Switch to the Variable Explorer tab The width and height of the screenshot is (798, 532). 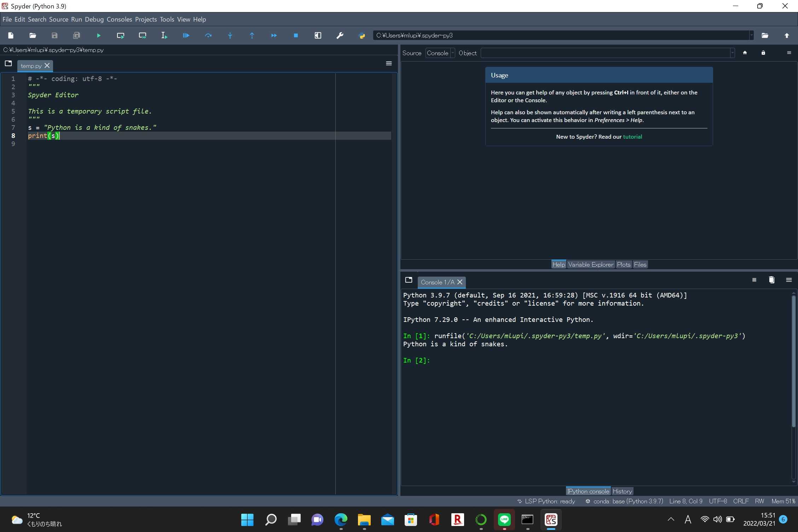pyautogui.click(x=591, y=264)
